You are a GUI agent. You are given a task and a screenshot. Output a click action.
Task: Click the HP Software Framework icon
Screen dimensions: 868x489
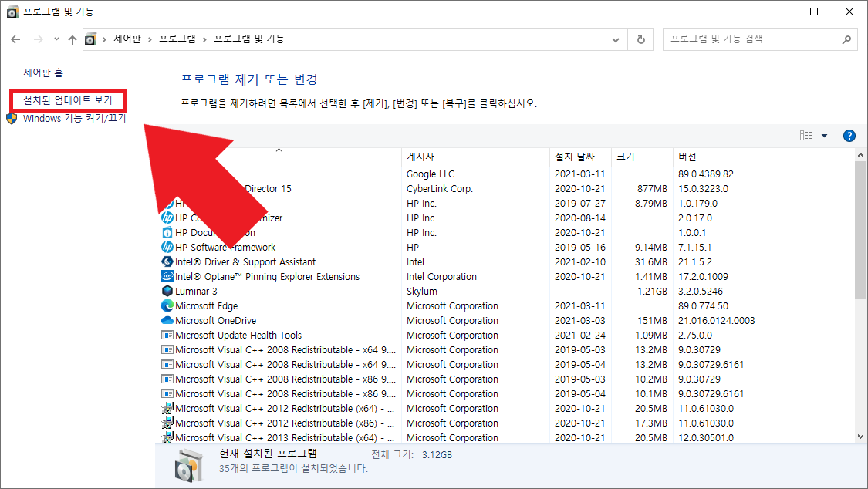167,248
